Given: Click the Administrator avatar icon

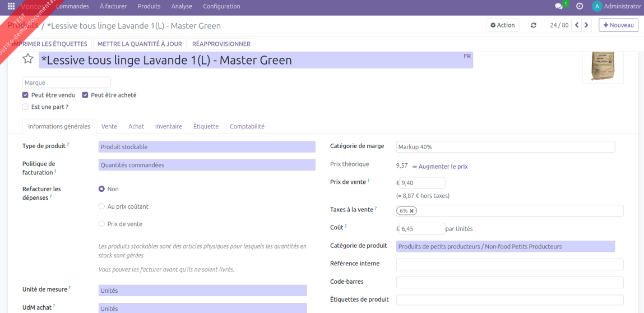Looking at the screenshot, I should click(597, 6).
